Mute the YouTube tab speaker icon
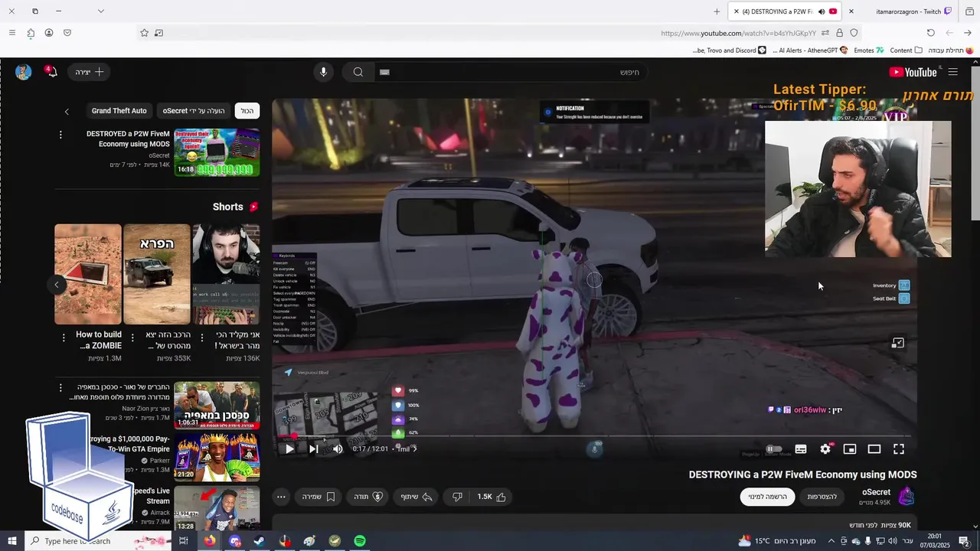980x551 pixels. pos(821,11)
